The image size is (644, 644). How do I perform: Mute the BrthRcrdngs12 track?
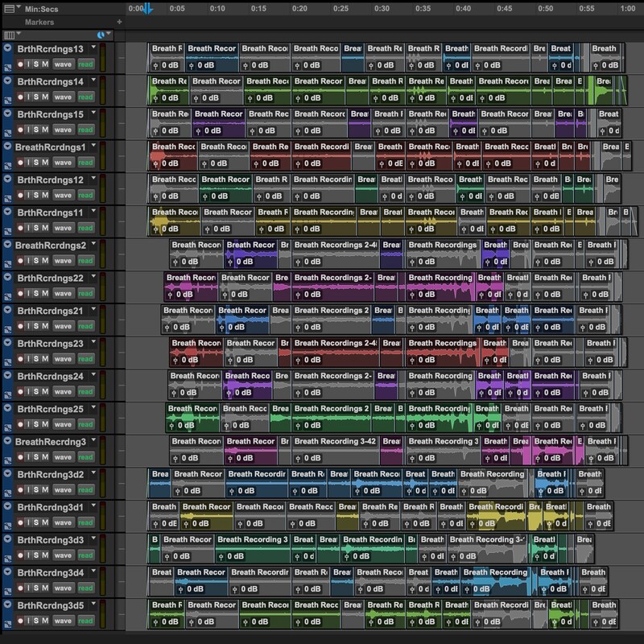[45, 195]
